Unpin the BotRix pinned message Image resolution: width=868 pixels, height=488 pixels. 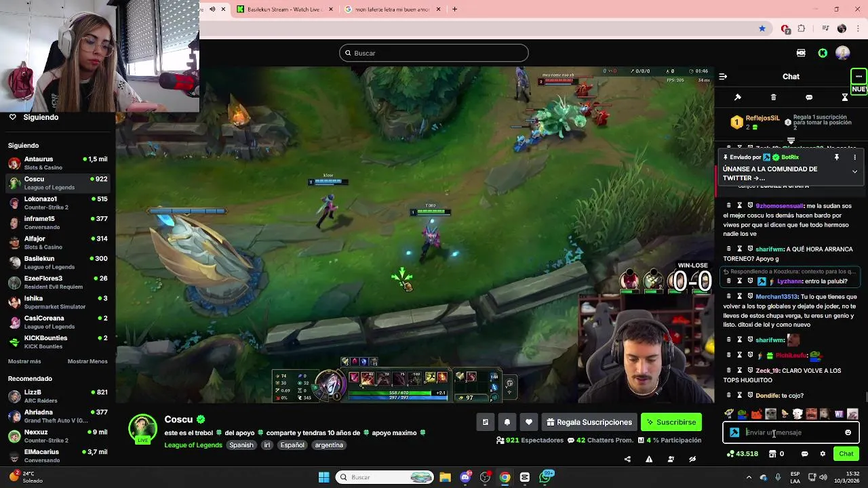[x=837, y=157]
